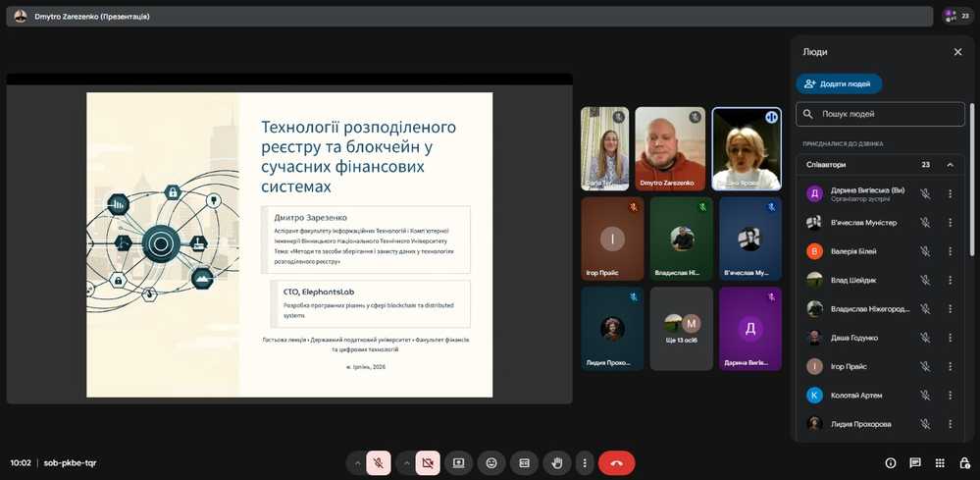Open the three-dot more options in call toolbar
Image resolution: width=980 pixels, height=480 pixels.
[x=585, y=462]
